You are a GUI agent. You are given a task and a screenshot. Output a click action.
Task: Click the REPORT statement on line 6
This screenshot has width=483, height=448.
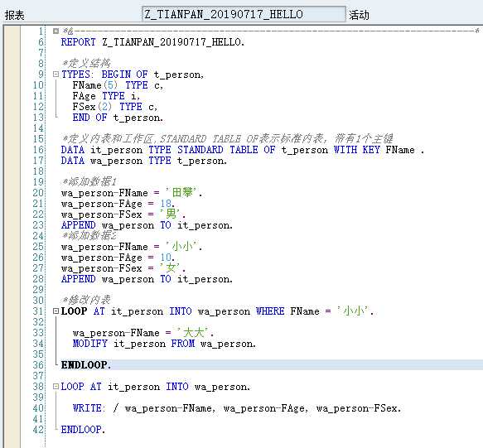click(152, 42)
